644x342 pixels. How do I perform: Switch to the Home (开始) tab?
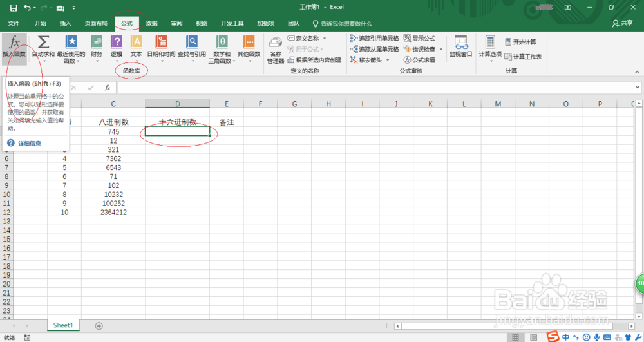click(40, 23)
